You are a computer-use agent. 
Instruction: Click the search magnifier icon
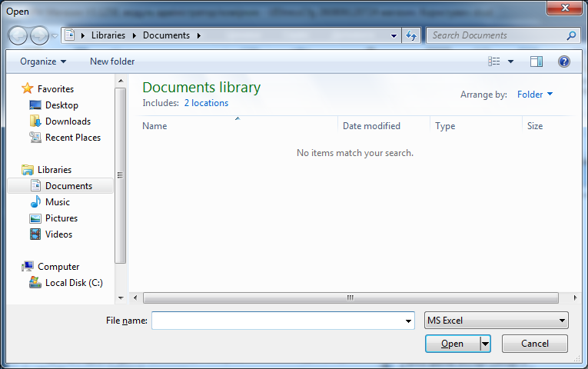571,35
